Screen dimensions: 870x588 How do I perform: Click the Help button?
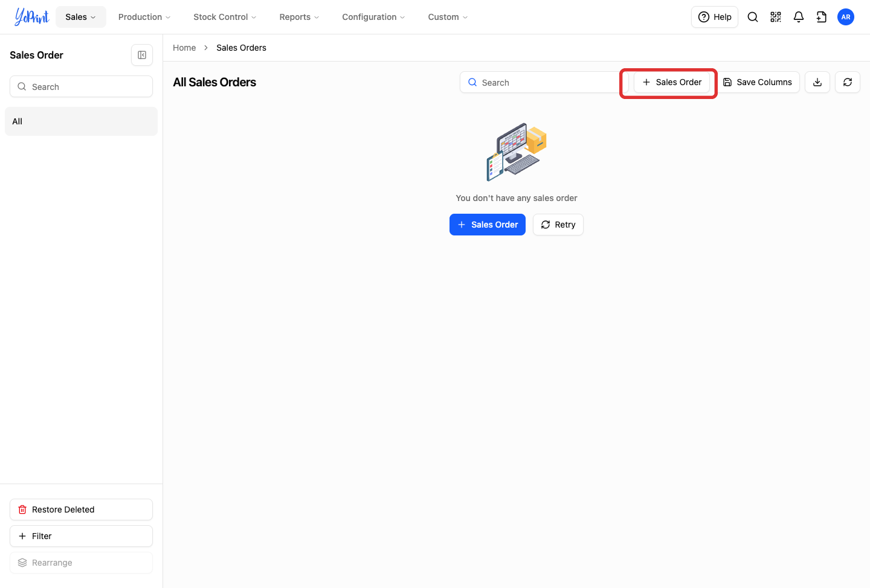pyautogui.click(x=715, y=17)
